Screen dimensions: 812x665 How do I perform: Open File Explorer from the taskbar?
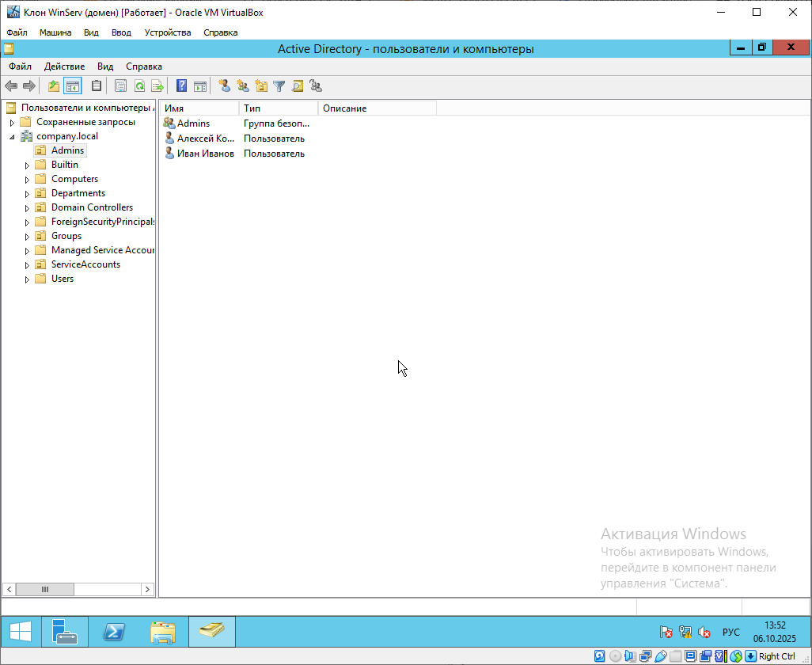click(162, 631)
